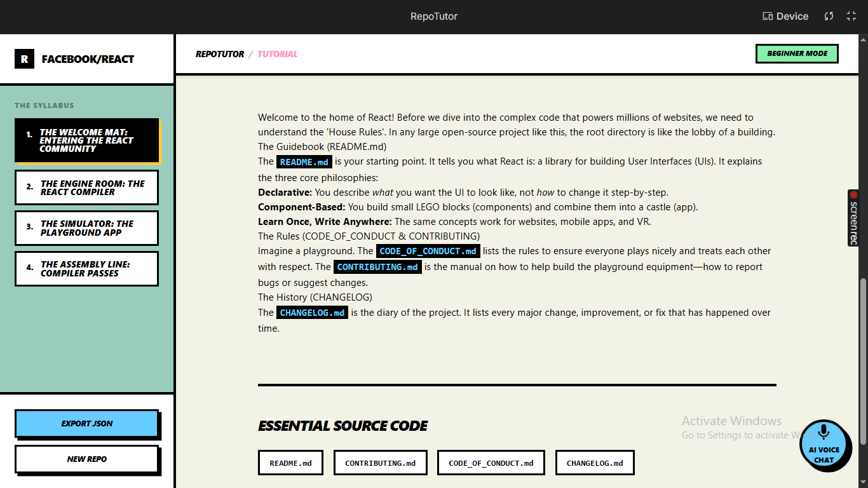Click The History (CHANGELOG) line

point(315,297)
